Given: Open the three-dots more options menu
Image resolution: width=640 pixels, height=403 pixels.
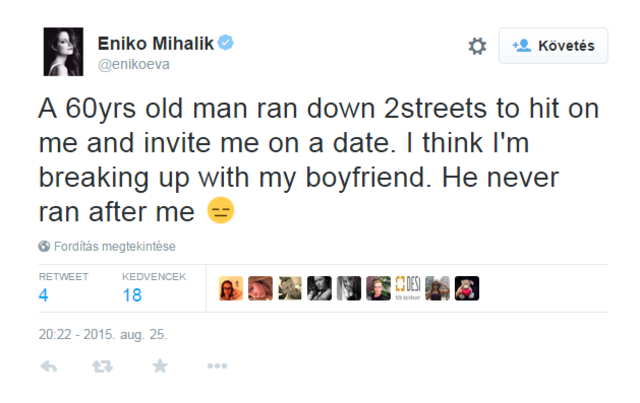Looking at the screenshot, I should (217, 367).
